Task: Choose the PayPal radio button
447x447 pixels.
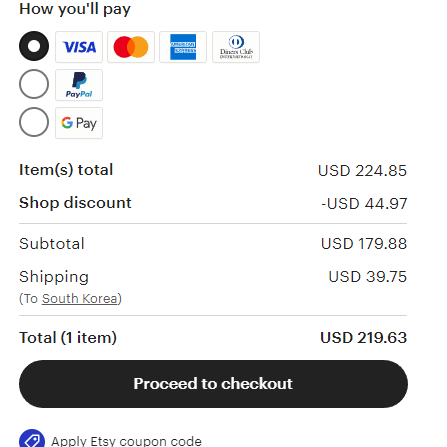Action: point(34,84)
